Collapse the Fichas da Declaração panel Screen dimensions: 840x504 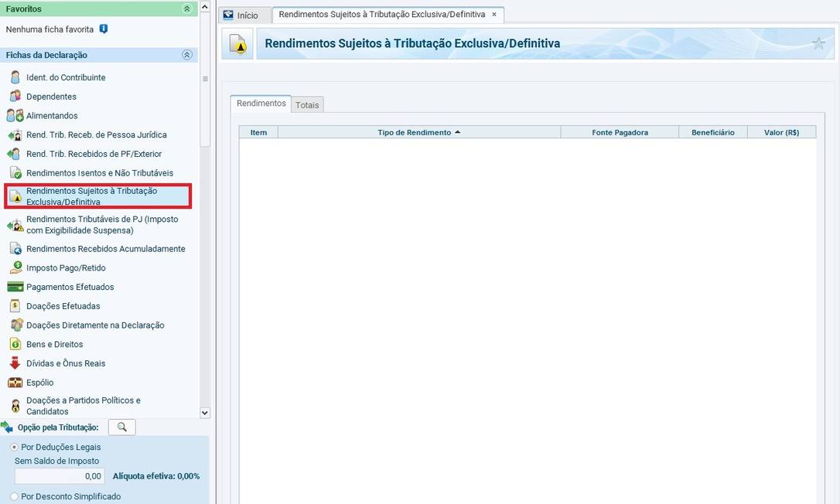coord(186,55)
